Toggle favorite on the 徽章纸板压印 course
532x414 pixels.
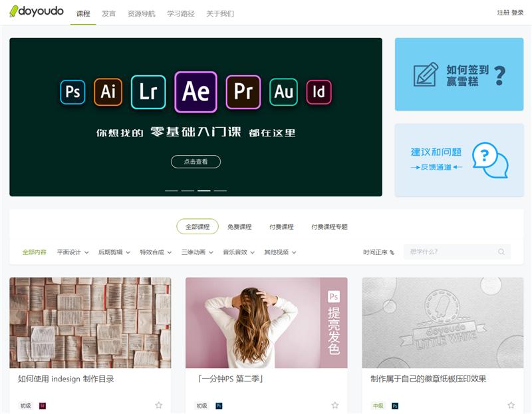[512, 404]
